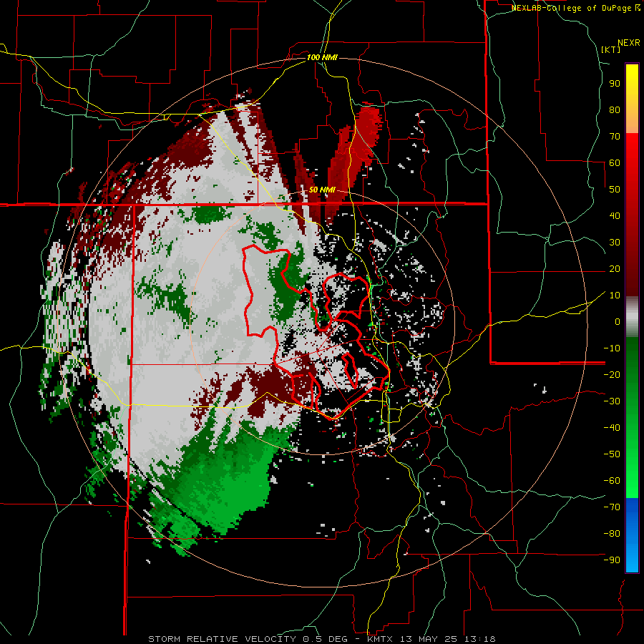Click the yellow top segment of the color bar
Image resolution: width=644 pixels, height=644 pixels.
[632, 99]
